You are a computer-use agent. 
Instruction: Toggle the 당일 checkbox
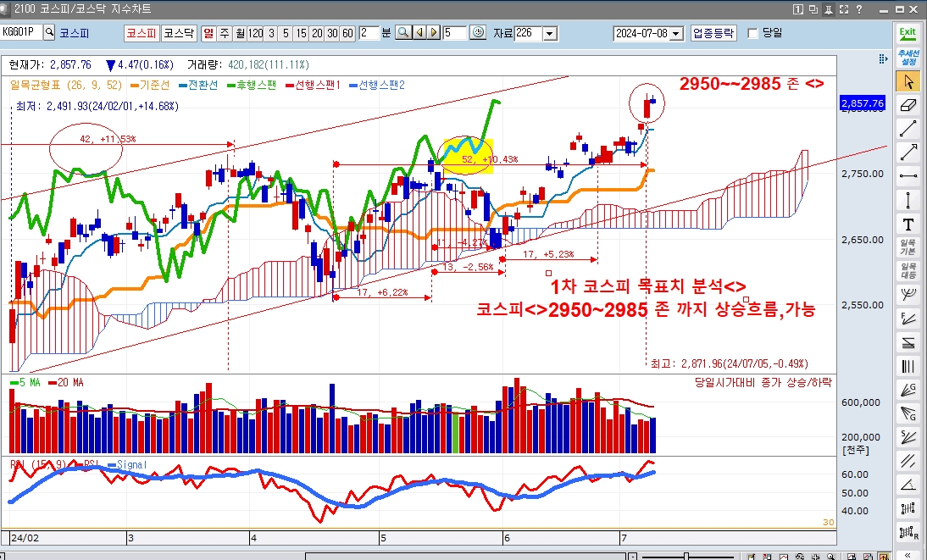[752, 34]
